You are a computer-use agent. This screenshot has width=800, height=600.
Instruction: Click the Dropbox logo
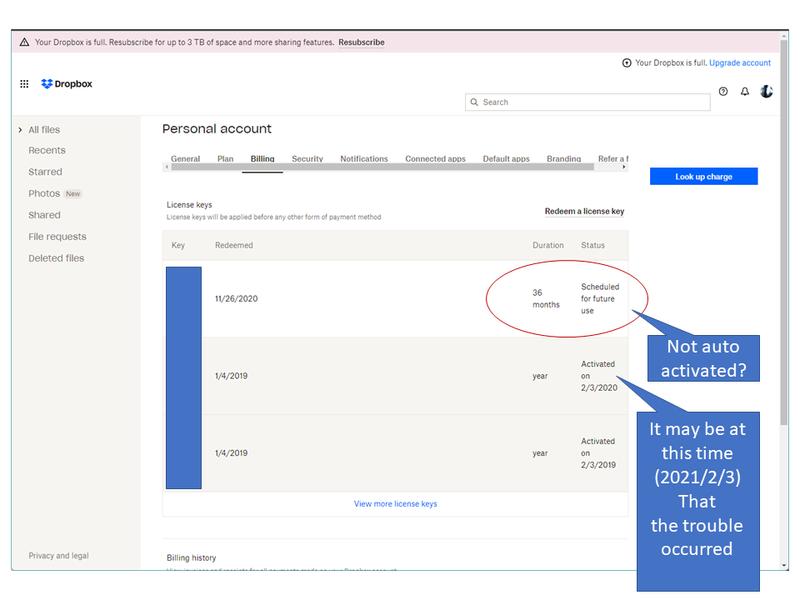pyautogui.click(x=67, y=84)
